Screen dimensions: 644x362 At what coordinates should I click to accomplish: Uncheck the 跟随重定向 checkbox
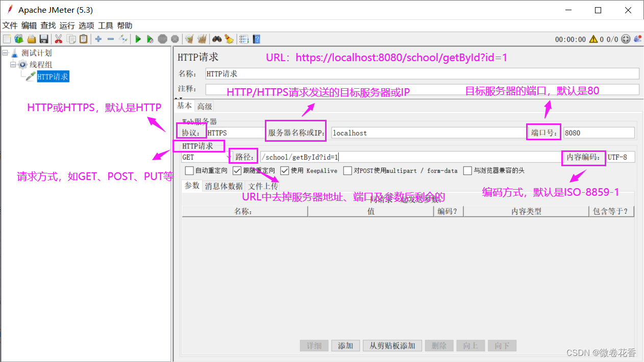237,171
